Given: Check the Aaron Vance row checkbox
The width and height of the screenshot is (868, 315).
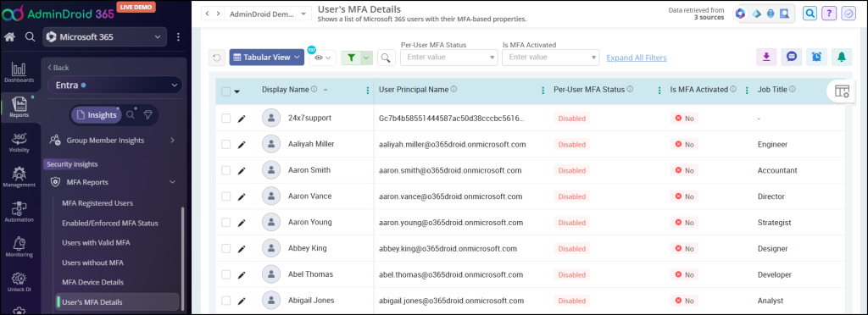Looking at the screenshot, I should (x=225, y=196).
